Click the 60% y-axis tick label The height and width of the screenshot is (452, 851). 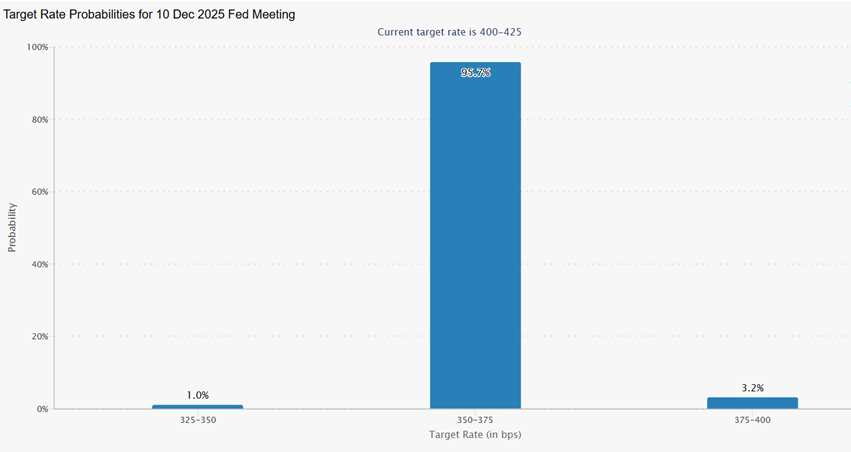click(x=39, y=192)
